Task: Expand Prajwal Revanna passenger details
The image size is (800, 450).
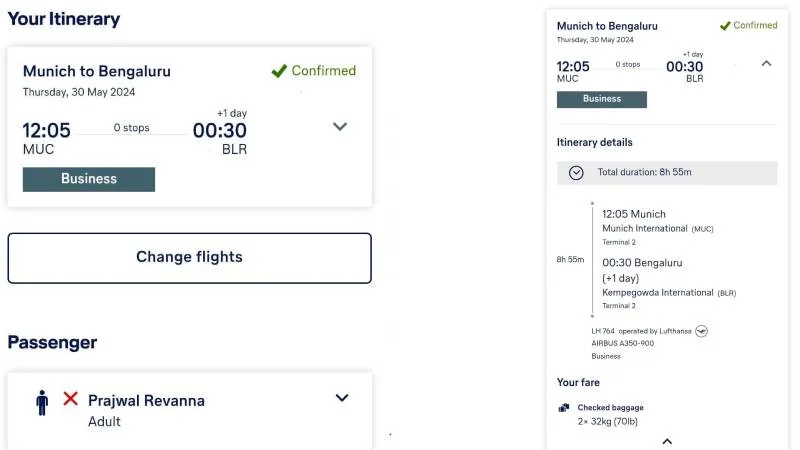Action: tap(342, 398)
